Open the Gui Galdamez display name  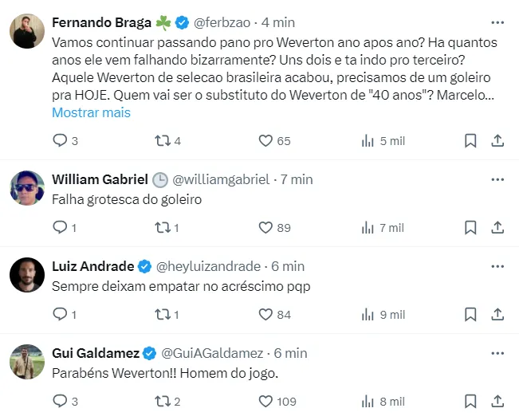[x=95, y=353]
